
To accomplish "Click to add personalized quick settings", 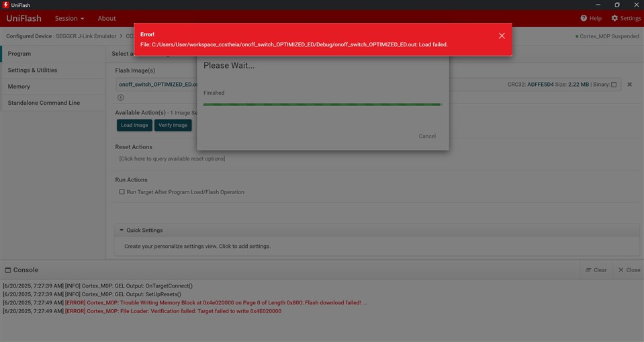I will [197, 246].
